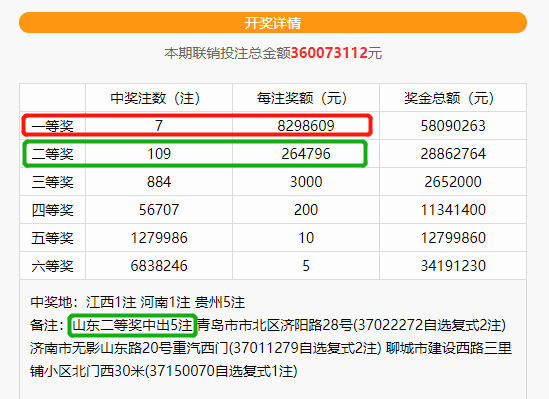The image size is (549, 399).
Task: Select the 二等奖 row label
Action: click(x=53, y=154)
